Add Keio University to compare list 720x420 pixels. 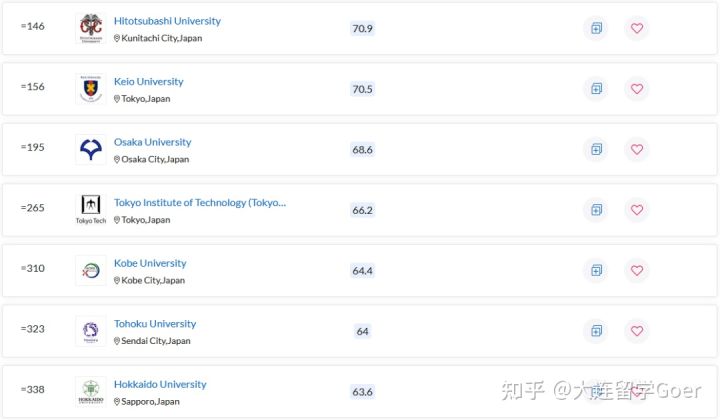(596, 89)
